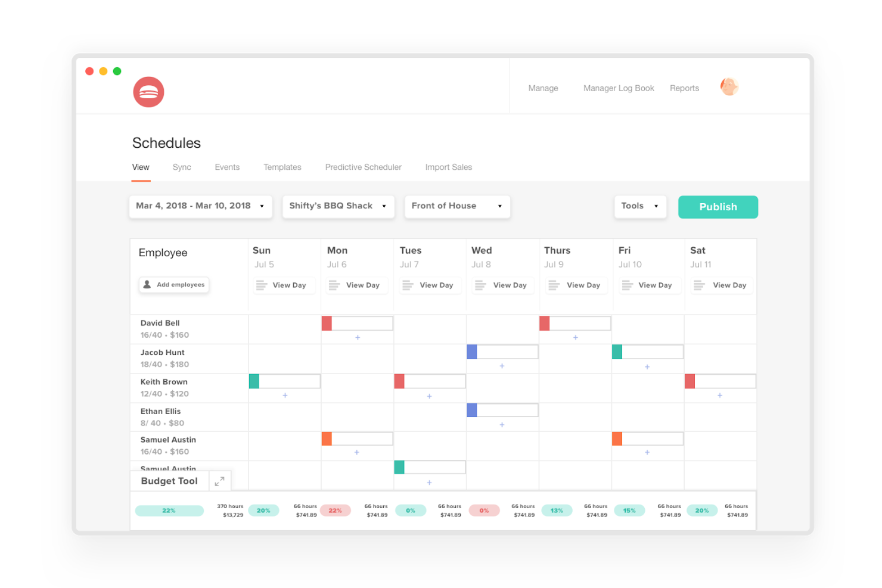This screenshot has height=588, width=882.
Task: Click the 22% budget badge on Monday
Action: [x=336, y=511]
